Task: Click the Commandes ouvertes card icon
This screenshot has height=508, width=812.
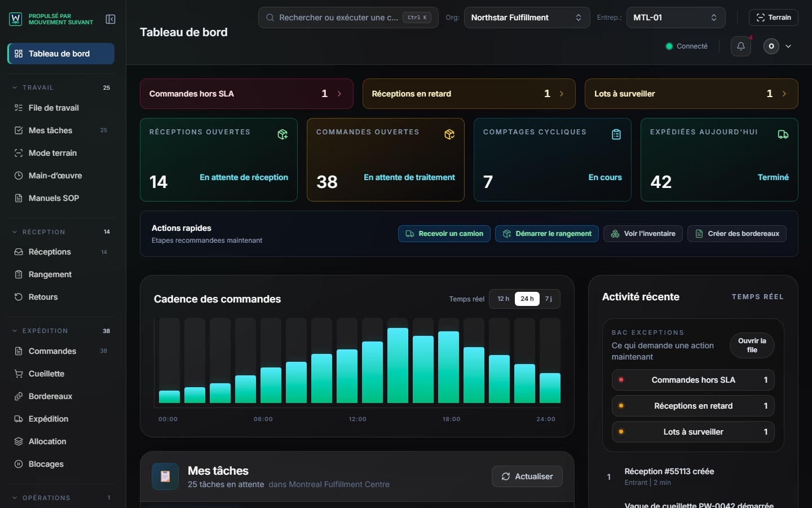Action: pyautogui.click(x=449, y=134)
